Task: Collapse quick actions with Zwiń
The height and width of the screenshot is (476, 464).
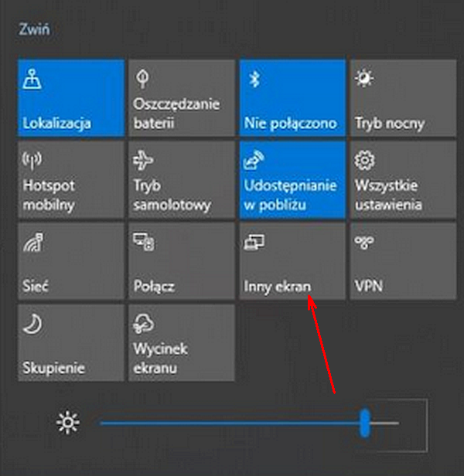Action: [34, 29]
